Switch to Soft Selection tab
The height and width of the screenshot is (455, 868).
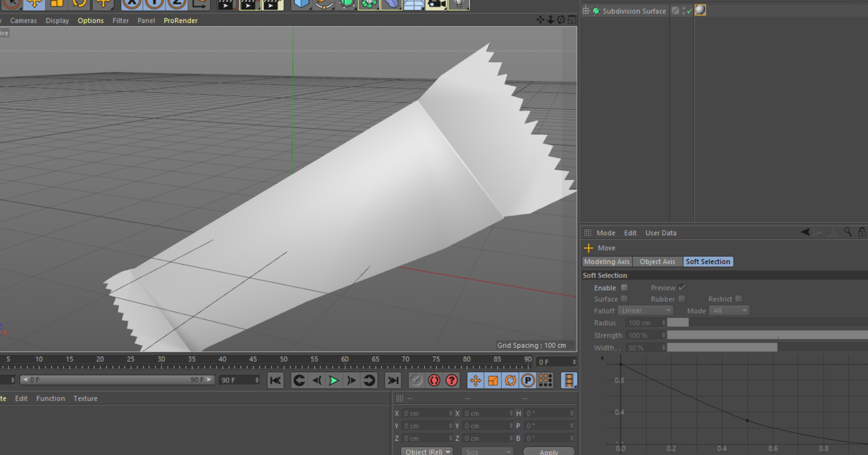(708, 262)
